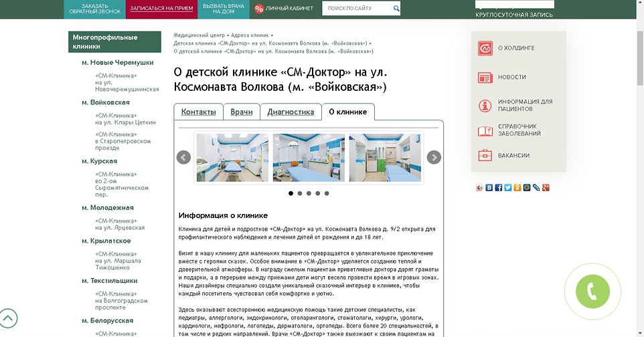Click м. Новые Черемушки in sidebar
Image resolution: width=644 pixels, height=337 pixels.
tap(117, 62)
